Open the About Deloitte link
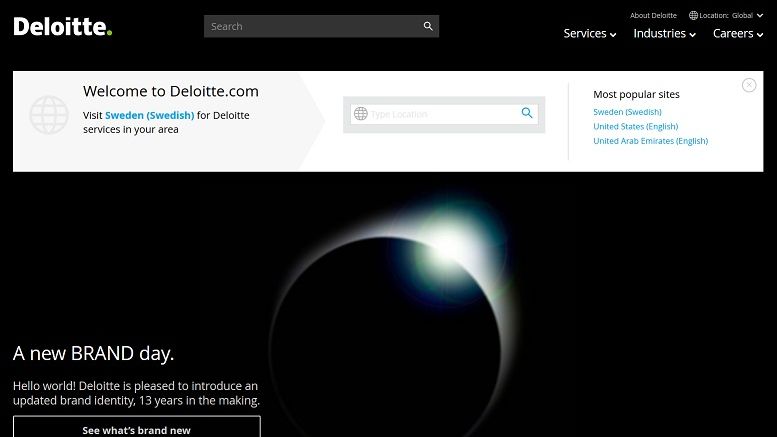The image size is (777, 437). point(653,15)
